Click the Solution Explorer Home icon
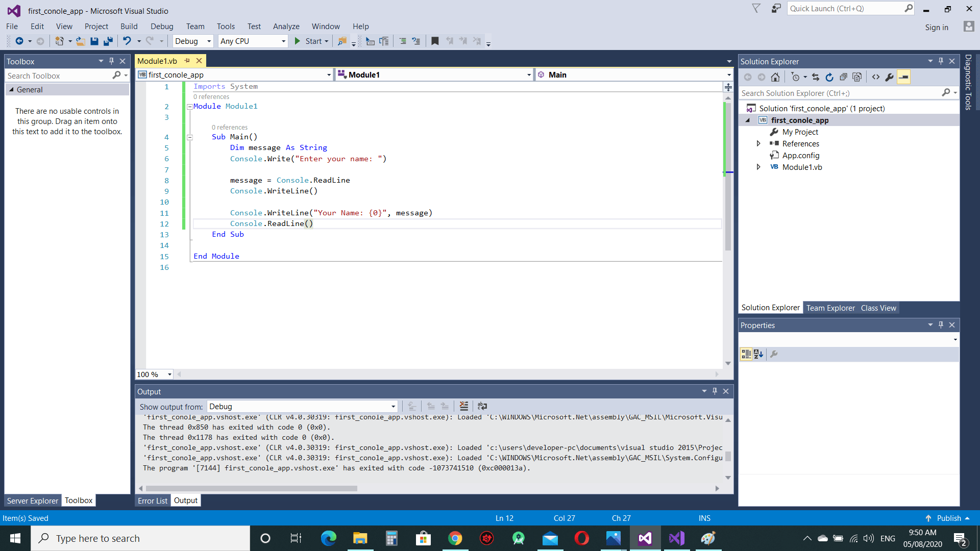 coord(775,78)
